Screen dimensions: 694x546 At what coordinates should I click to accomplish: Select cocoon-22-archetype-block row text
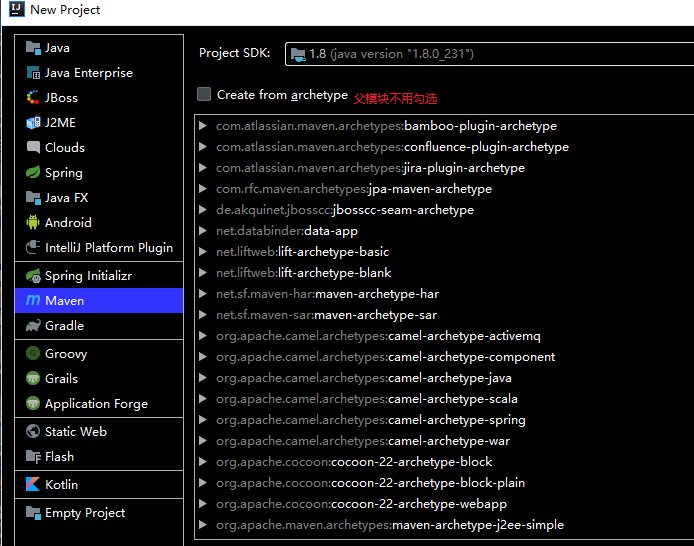354,462
